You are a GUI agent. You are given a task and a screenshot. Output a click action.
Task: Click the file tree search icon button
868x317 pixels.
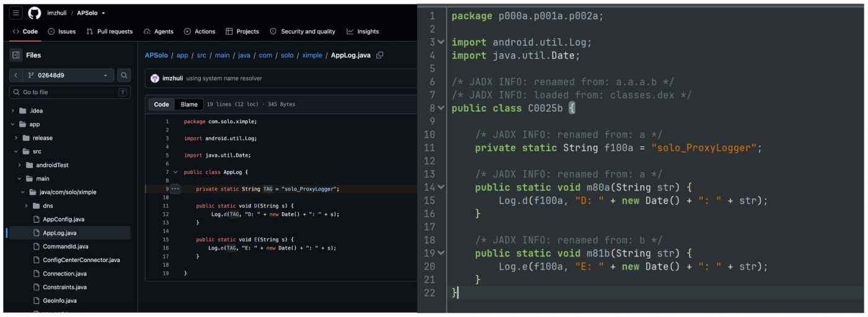[124, 76]
